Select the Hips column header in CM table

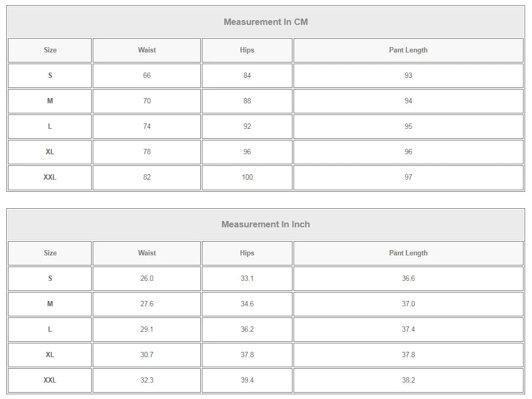(x=247, y=50)
